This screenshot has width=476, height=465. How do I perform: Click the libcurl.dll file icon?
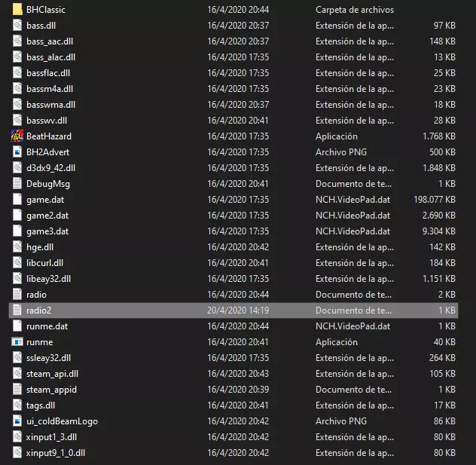click(x=17, y=263)
